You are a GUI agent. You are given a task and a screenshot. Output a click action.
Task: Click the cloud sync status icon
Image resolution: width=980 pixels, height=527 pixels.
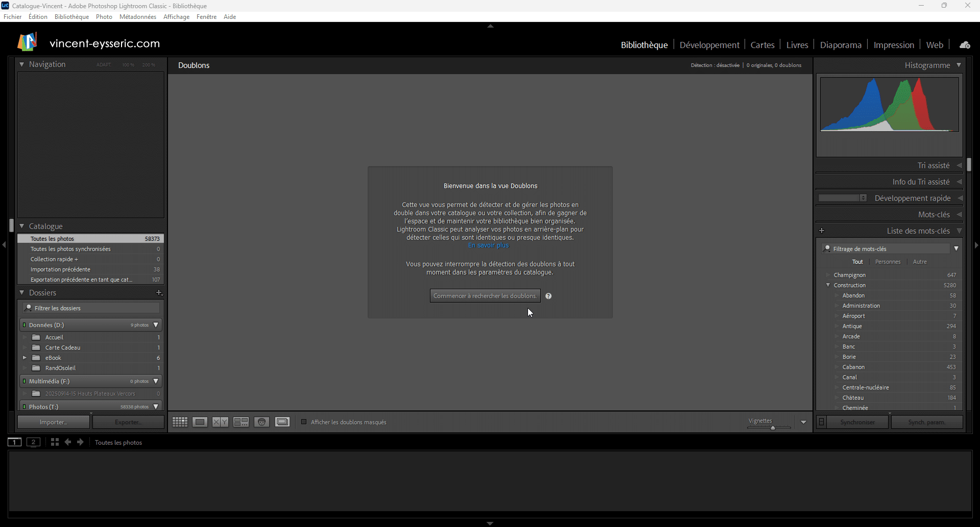pyautogui.click(x=965, y=45)
